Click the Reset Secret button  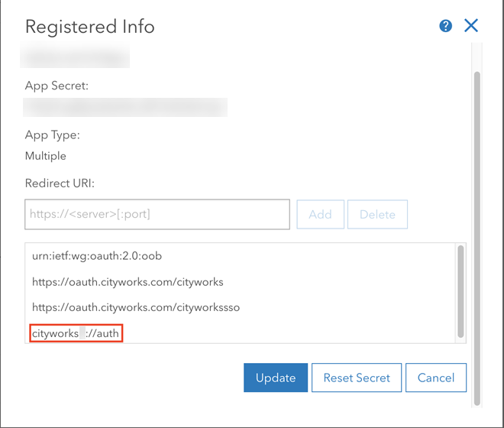[x=357, y=378]
